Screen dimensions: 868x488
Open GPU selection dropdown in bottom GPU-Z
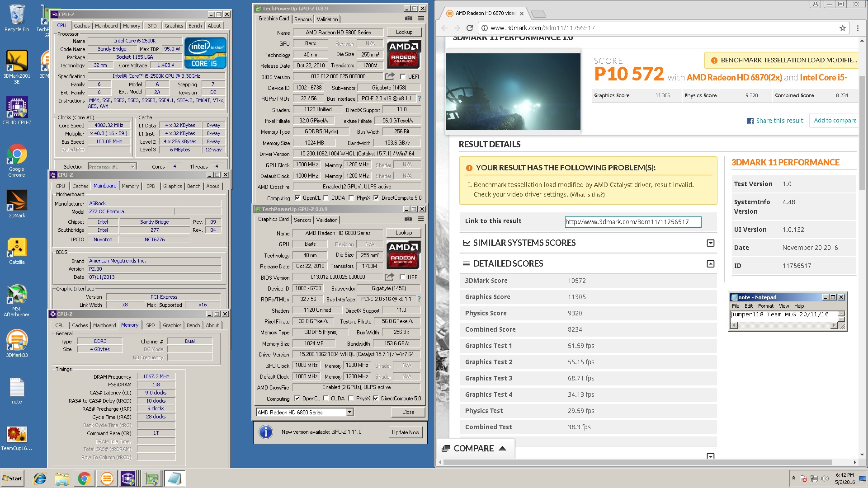(349, 412)
